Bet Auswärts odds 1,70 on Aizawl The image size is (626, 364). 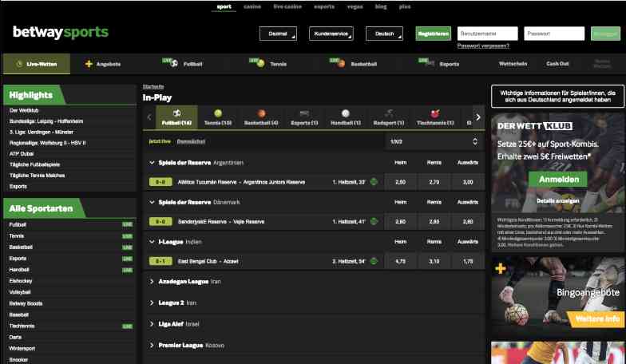click(468, 262)
